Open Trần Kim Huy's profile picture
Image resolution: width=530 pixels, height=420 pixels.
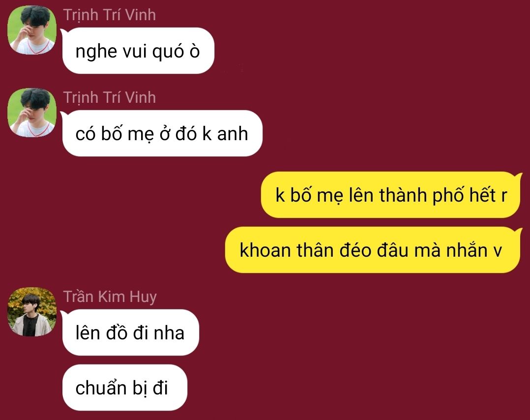tap(32, 312)
